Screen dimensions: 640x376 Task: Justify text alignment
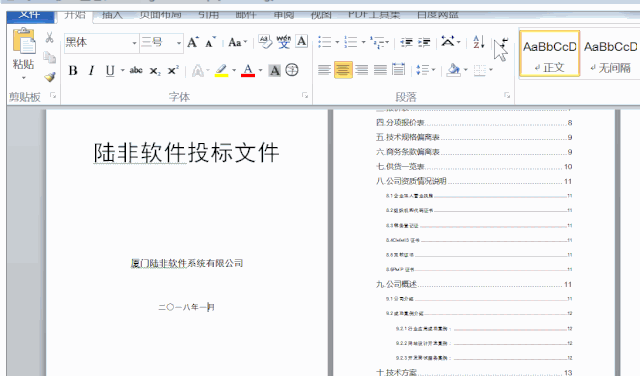coord(380,70)
